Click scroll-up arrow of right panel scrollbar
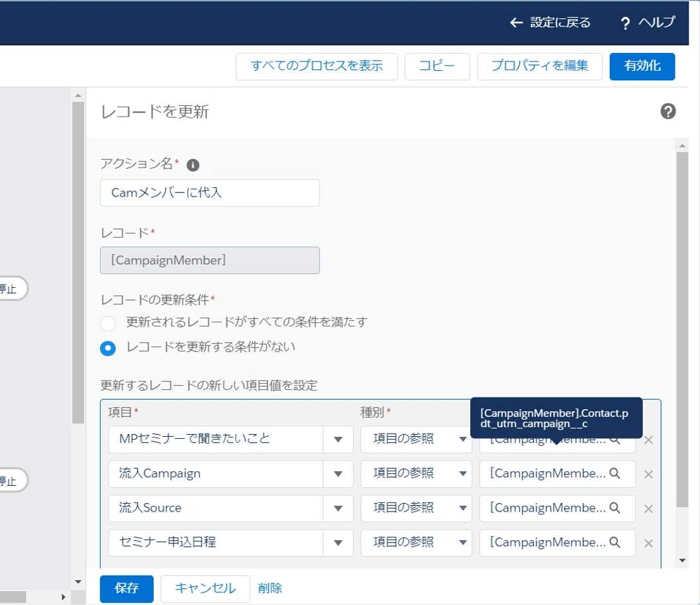This screenshot has height=605, width=700. click(x=682, y=146)
